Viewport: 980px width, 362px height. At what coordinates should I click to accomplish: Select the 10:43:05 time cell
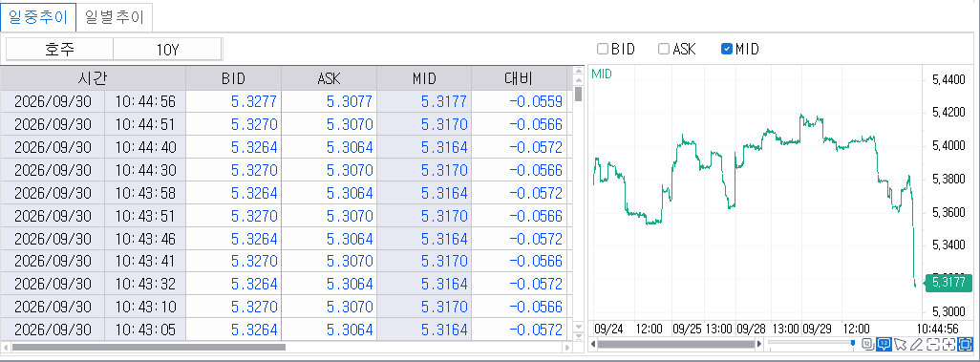tap(145, 330)
